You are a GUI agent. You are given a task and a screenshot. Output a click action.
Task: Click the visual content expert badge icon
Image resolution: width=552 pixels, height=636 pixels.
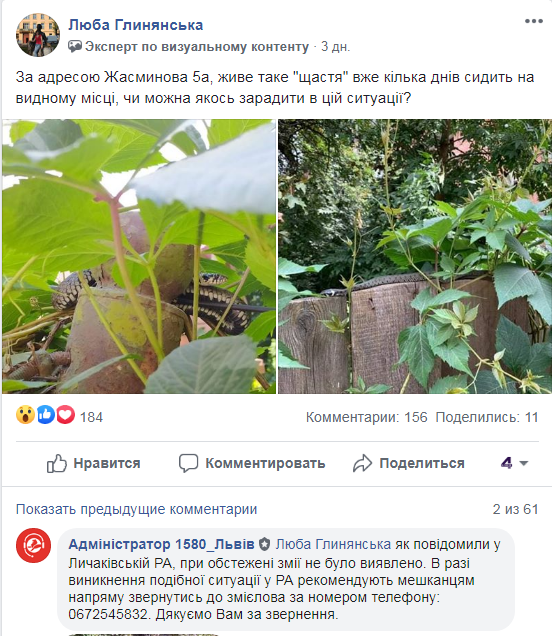point(75,46)
